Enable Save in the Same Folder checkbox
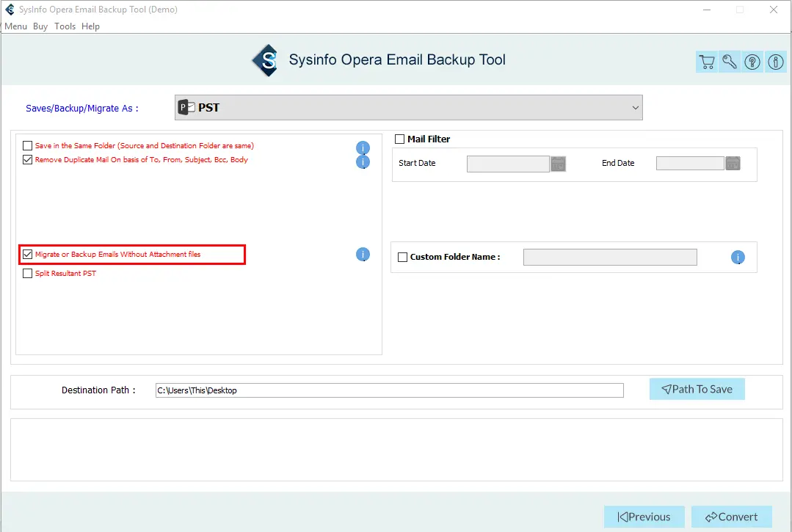Image resolution: width=792 pixels, height=532 pixels. coord(27,146)
